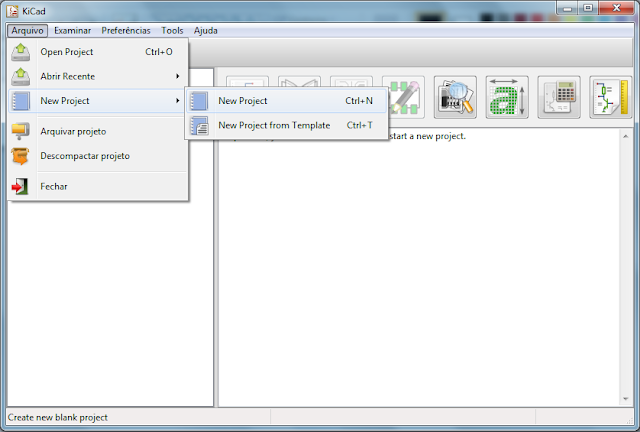640x432 pixels.
Task: Open the Examinar menu
Action: pyautogui.click(x=73, y=31)
